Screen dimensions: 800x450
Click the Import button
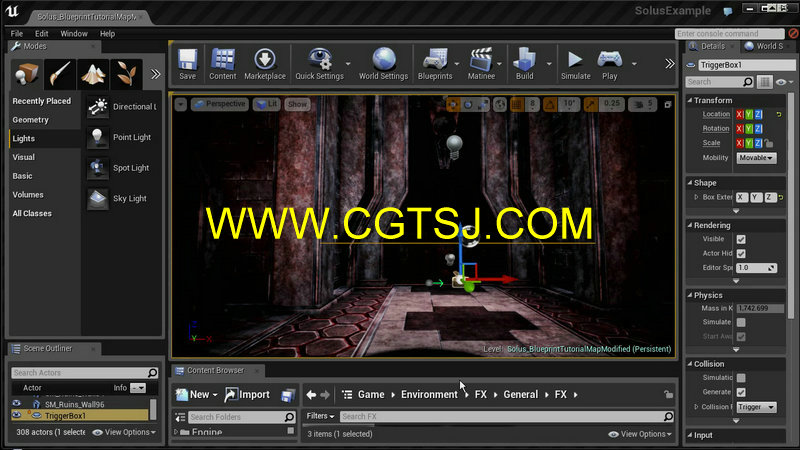coord(247,394)
